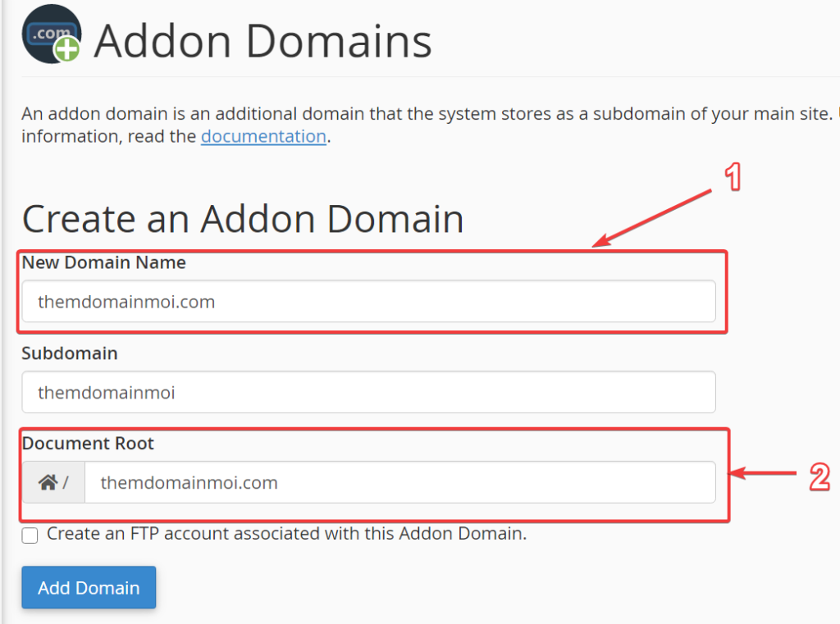Select themdomainmoi.com in New Domain Name
This screenshot has width=840, height=624.
pos(126,302)
